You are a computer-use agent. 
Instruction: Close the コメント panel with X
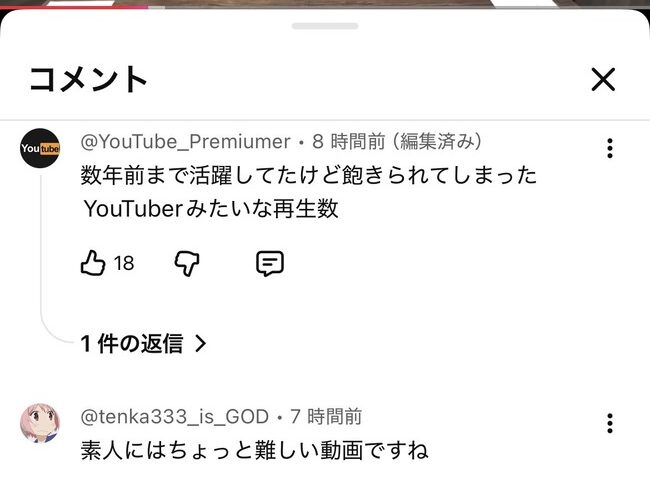point(603,79)
